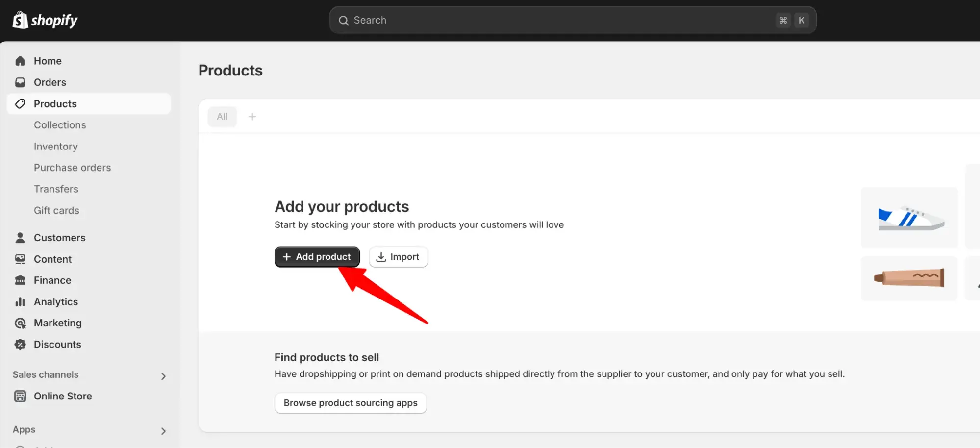Click the Online Store storefront icon

tap(20, 396)
